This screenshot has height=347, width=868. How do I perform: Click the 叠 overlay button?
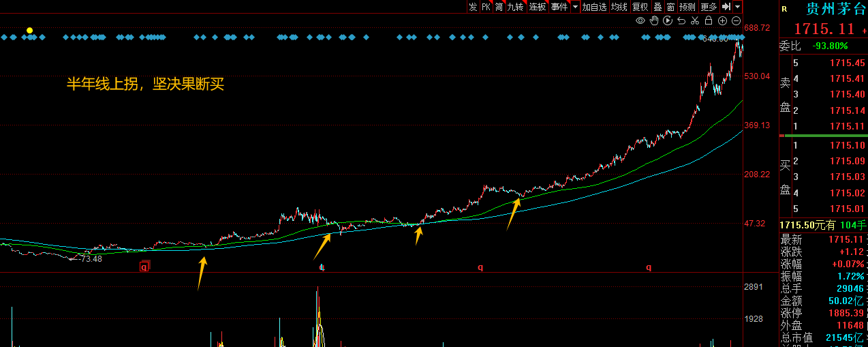(657, 6)
